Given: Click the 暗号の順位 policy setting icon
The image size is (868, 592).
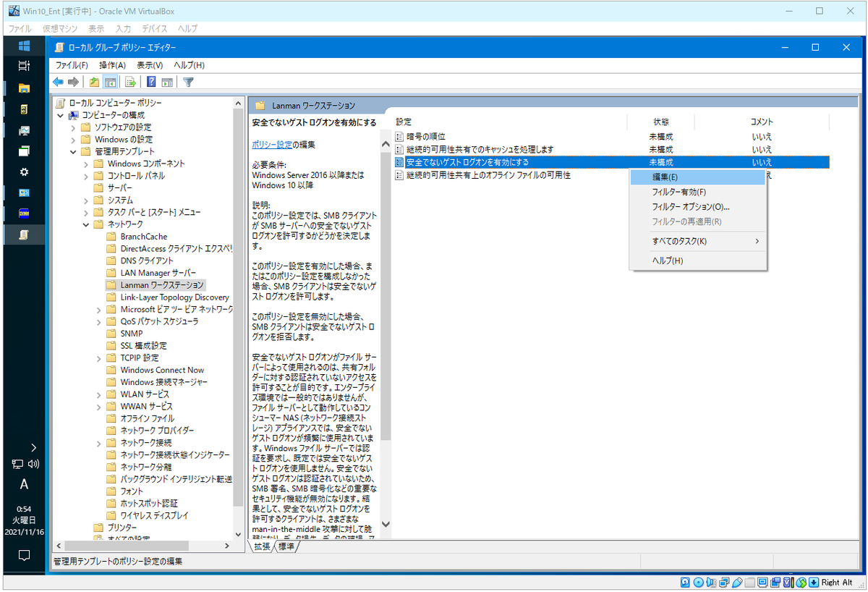Looking at the screenshot, I should [x=399, y=137].
